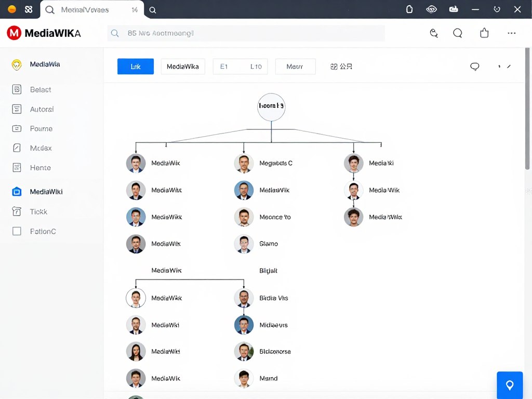Image resolution: width=532 pixels, height=399 pixels.
Task: Click the vertical scrollbar thumb
Action: (x=527, y=109)
